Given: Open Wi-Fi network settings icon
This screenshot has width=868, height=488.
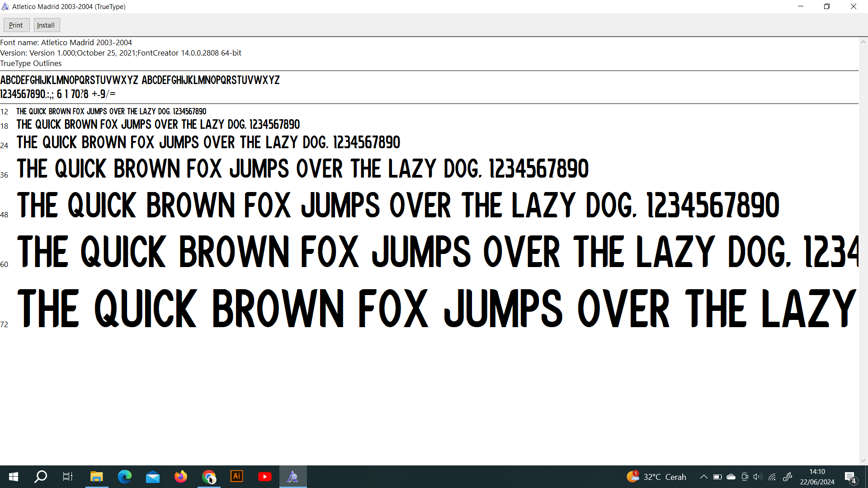Looking at the screenshot, I should [x=772, y=477].
